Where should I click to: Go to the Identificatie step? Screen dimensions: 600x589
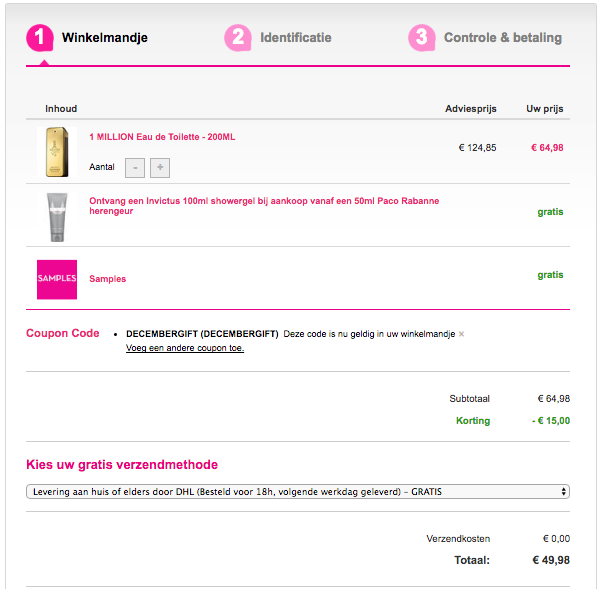tap(296, 38)
